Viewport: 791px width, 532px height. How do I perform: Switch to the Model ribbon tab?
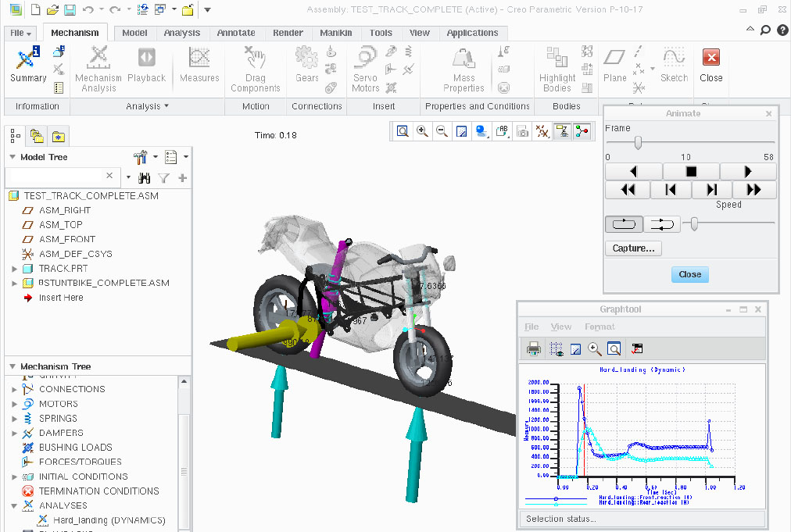[x=134, y=33]
